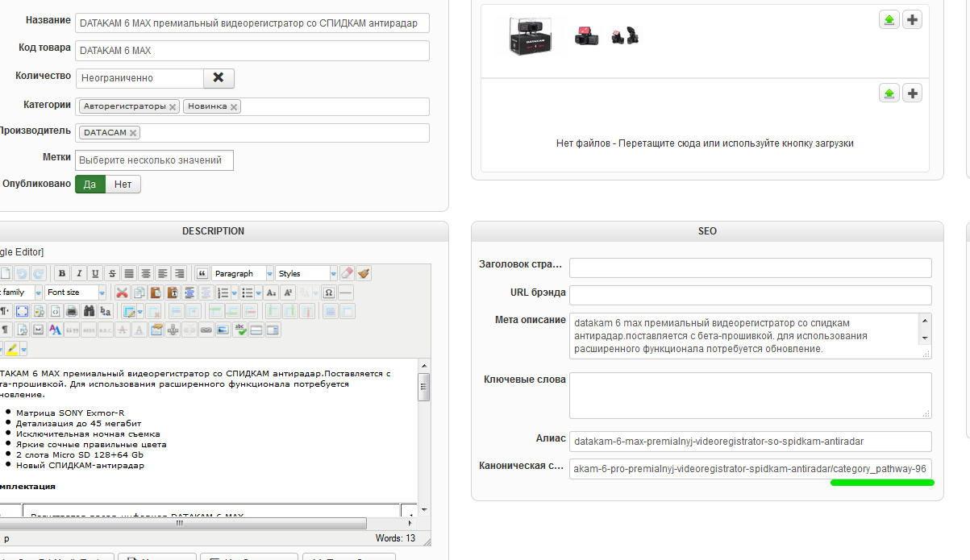Image resolution: width=970 pixels, height=560 pixels.
Task: Click the Алиас input field
Action: pos(751,442)
